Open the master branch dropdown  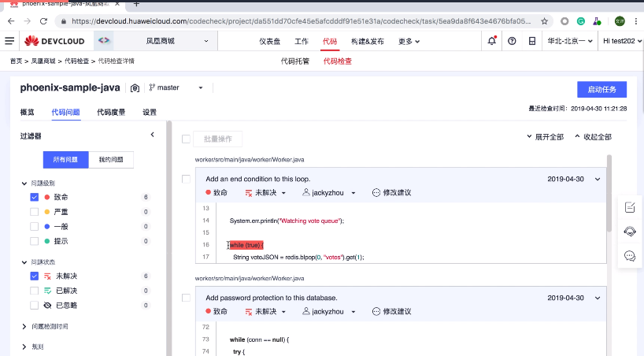176,87
